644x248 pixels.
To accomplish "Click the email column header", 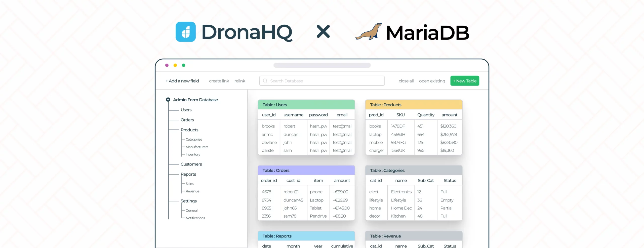I will [x=342, y=115].
